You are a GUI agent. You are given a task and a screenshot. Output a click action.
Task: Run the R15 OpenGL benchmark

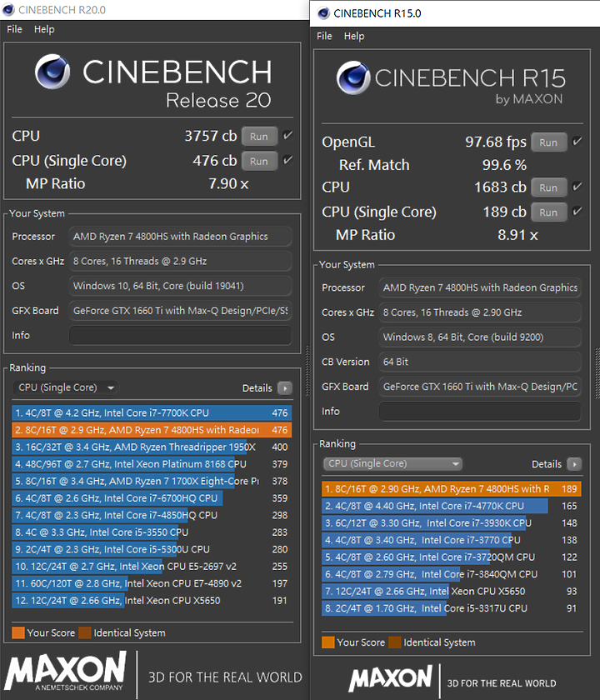[548, 142]
